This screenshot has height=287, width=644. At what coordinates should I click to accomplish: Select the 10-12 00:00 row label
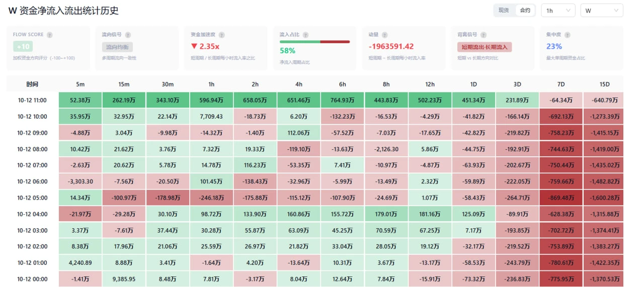pos(32,279)
